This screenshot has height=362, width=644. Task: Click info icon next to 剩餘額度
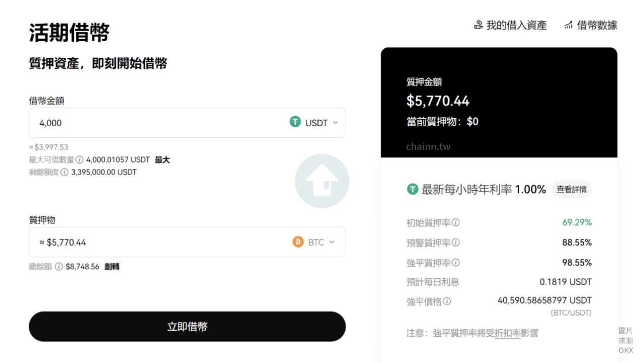(64, 172)
